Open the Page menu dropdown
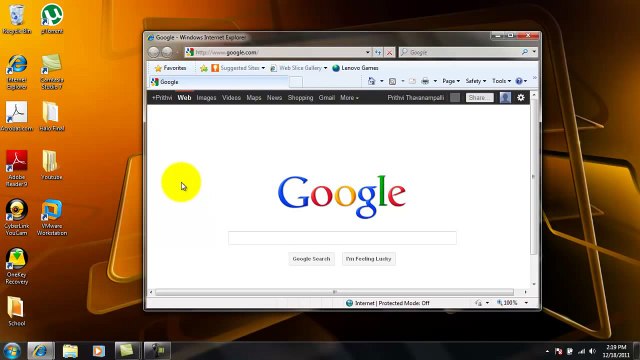640x360 pixels. 451,81
